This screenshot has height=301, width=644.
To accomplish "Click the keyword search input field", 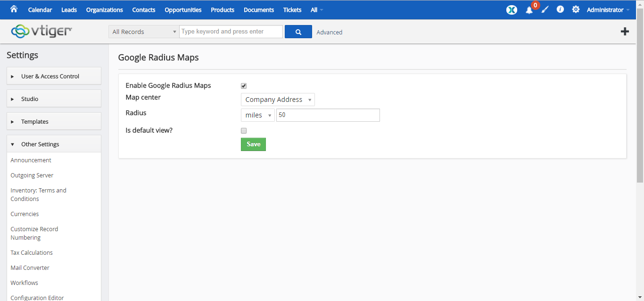I will pos(231,32).
